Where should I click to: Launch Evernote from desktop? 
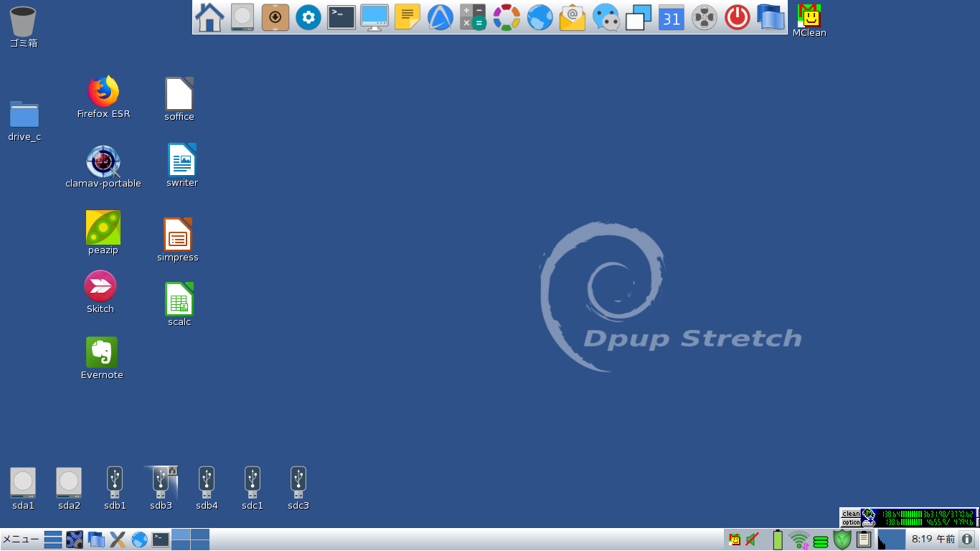[102, 359]
